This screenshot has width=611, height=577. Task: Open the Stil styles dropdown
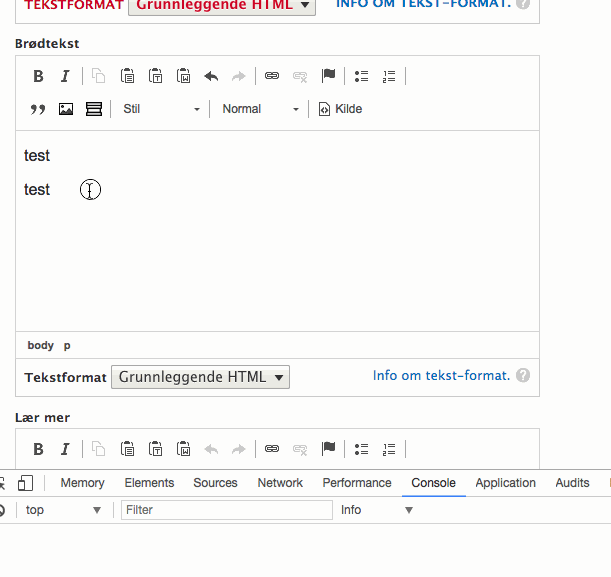click(161, 109)
